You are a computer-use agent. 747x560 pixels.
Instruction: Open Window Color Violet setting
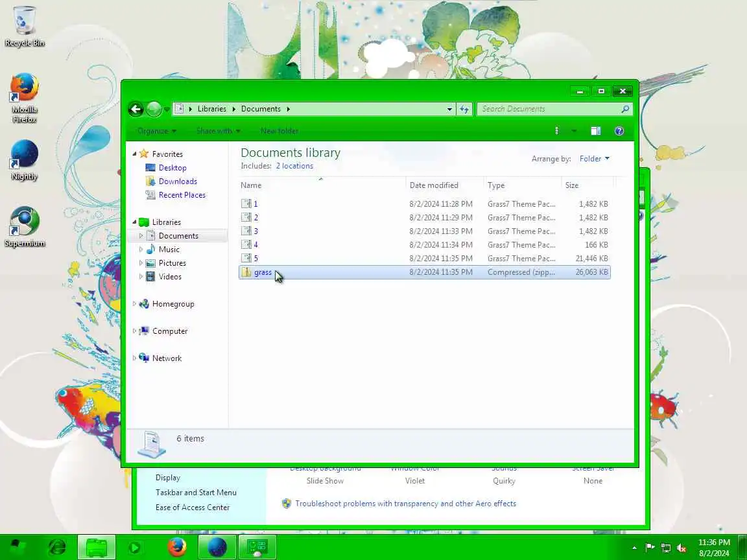[415, 481]
